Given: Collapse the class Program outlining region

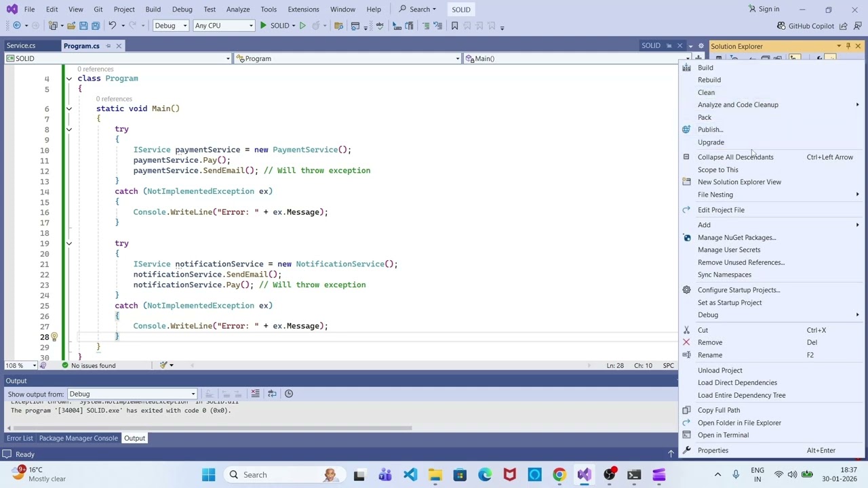Looking at the screenshot, I should pos(68,79).
